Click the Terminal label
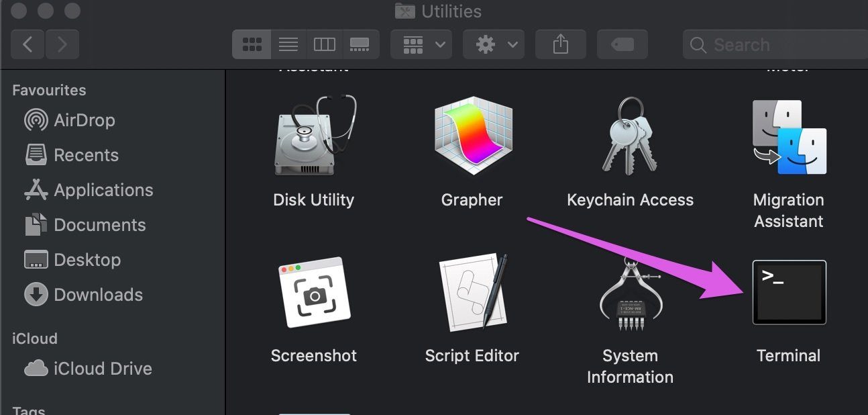The width and height of the screenshot is (868, 415). [x=789, y=356]
